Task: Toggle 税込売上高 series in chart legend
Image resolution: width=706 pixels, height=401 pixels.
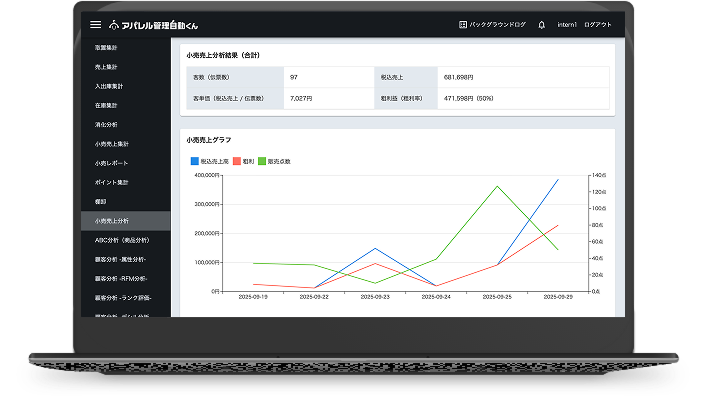Action: tap(211, 160)
